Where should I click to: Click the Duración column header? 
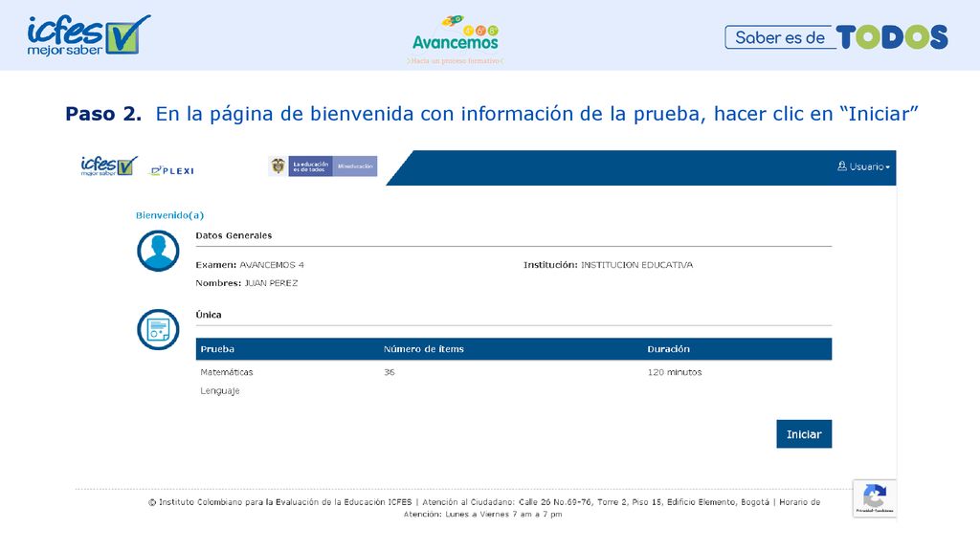point(668,349)
